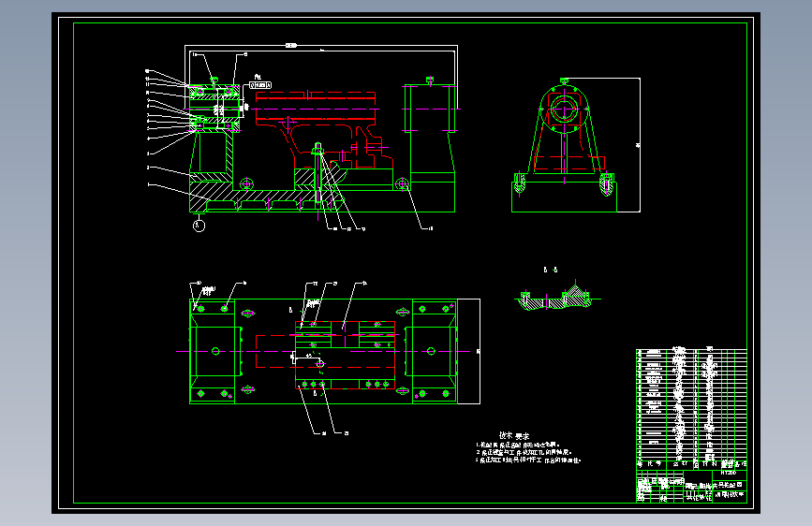Click the red workpiece outline in front view

click(x=324, y=129)
